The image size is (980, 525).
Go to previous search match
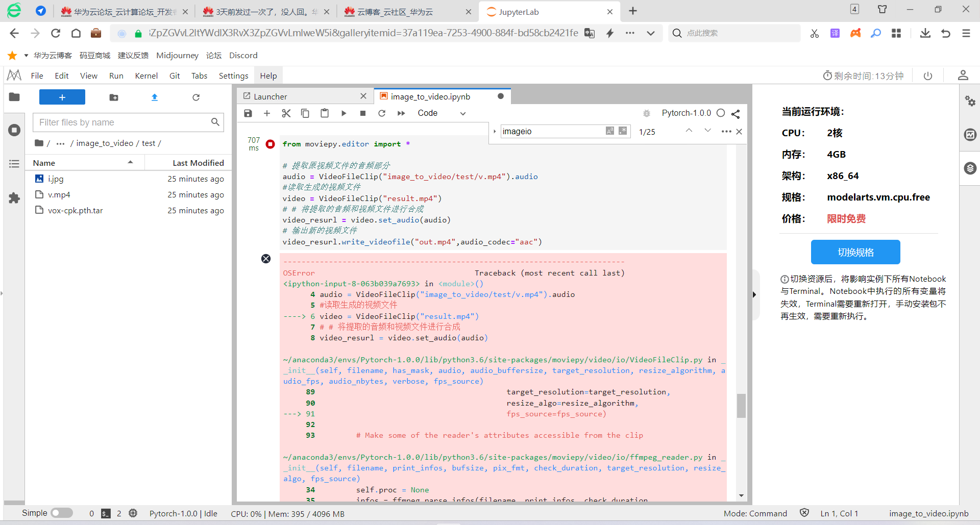click(689, 131)
